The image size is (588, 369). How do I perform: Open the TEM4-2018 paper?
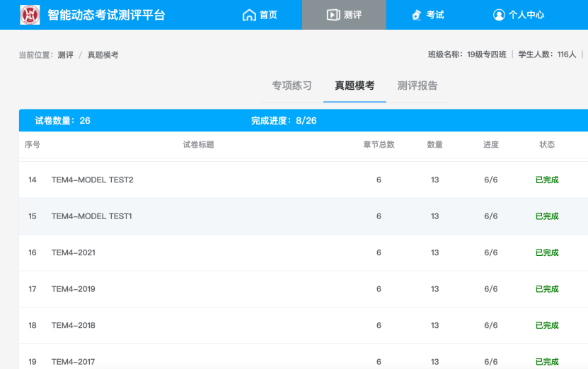73,325
